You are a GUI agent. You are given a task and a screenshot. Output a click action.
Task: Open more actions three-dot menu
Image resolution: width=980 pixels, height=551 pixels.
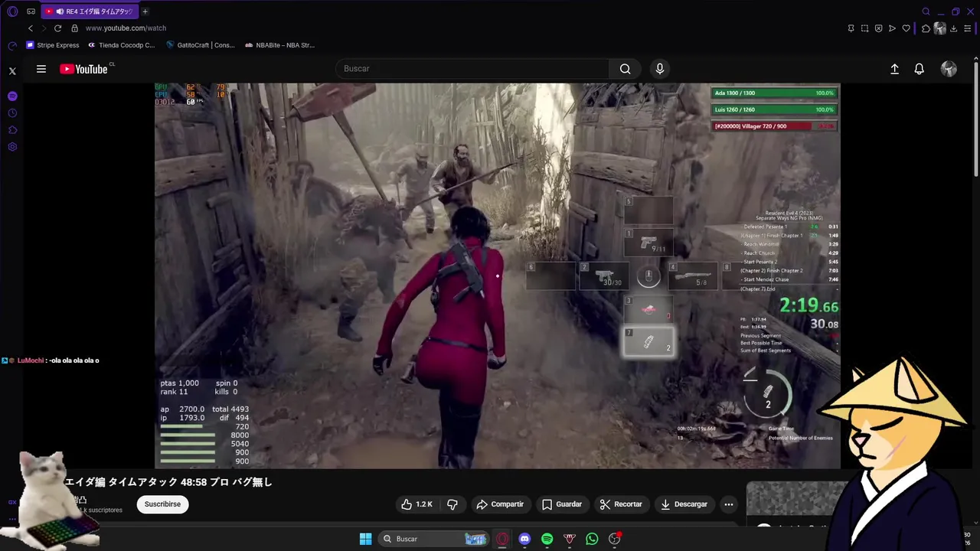point(729,504)
